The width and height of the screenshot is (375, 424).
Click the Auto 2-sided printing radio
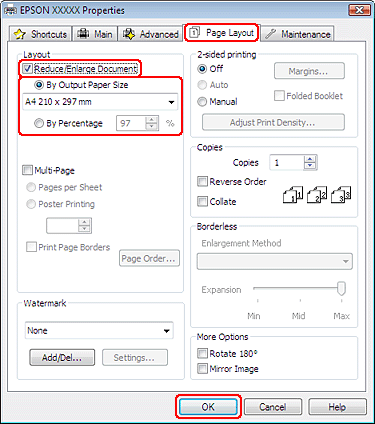point(202,85)
